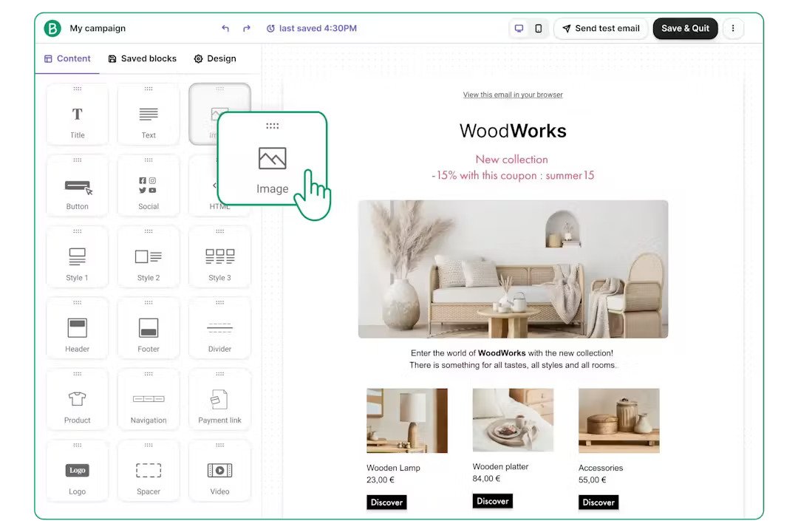Add the Logo block
This screenshot has height=532, width=798.
click(x=77, y=471)
